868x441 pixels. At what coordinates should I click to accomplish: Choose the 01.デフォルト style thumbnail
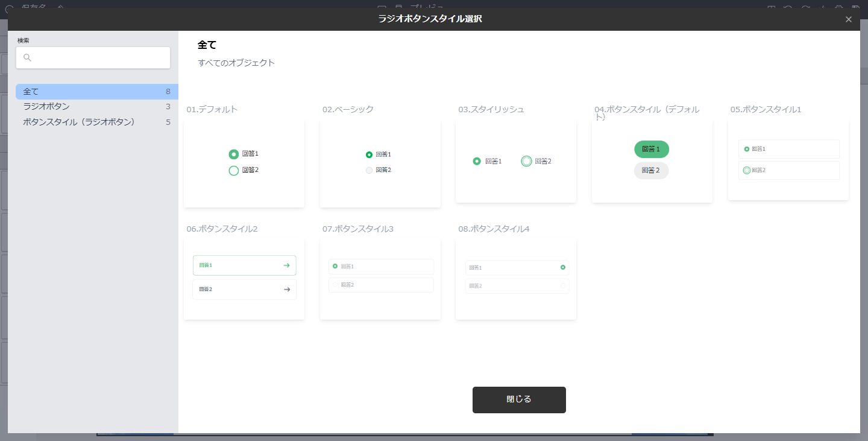[244, 163]
